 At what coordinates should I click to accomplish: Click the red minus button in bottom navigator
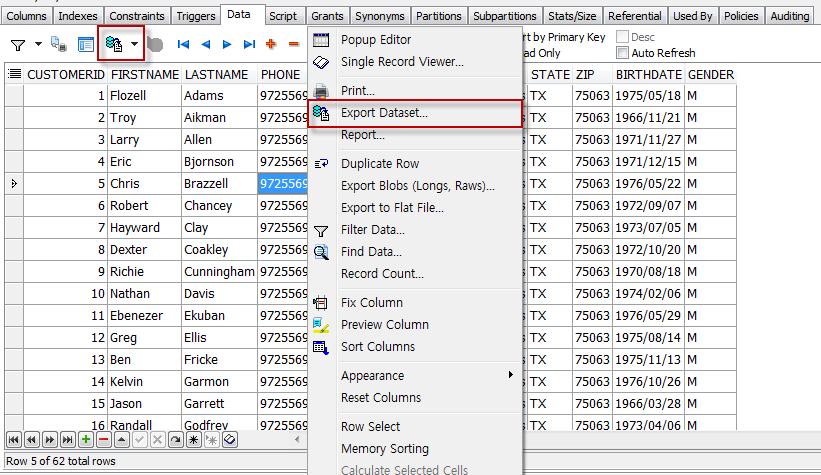coord(103,439)
